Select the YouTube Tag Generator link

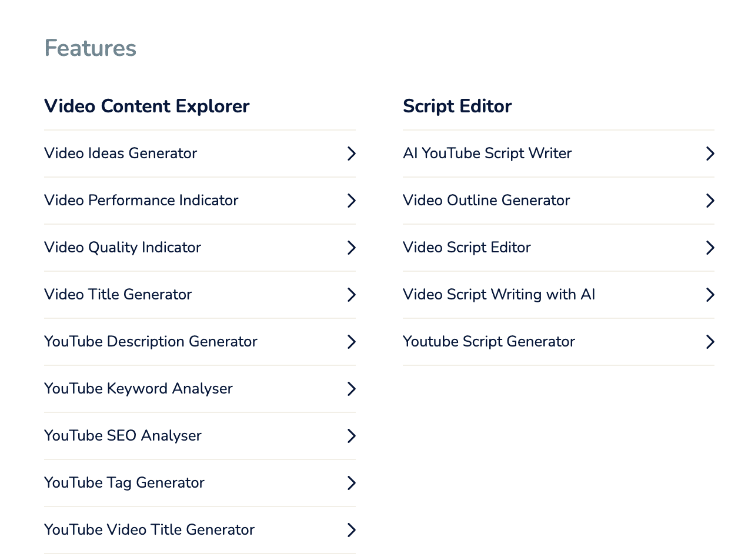click(x=124, y=483)
